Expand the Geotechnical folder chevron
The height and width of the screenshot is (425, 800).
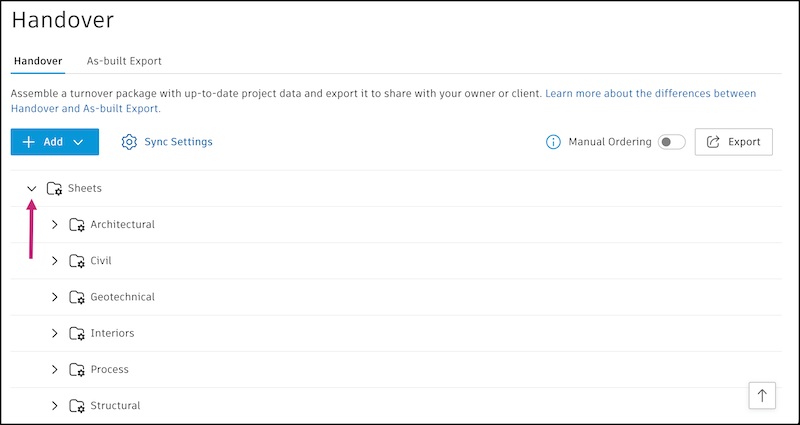click(x=55, y=297)
